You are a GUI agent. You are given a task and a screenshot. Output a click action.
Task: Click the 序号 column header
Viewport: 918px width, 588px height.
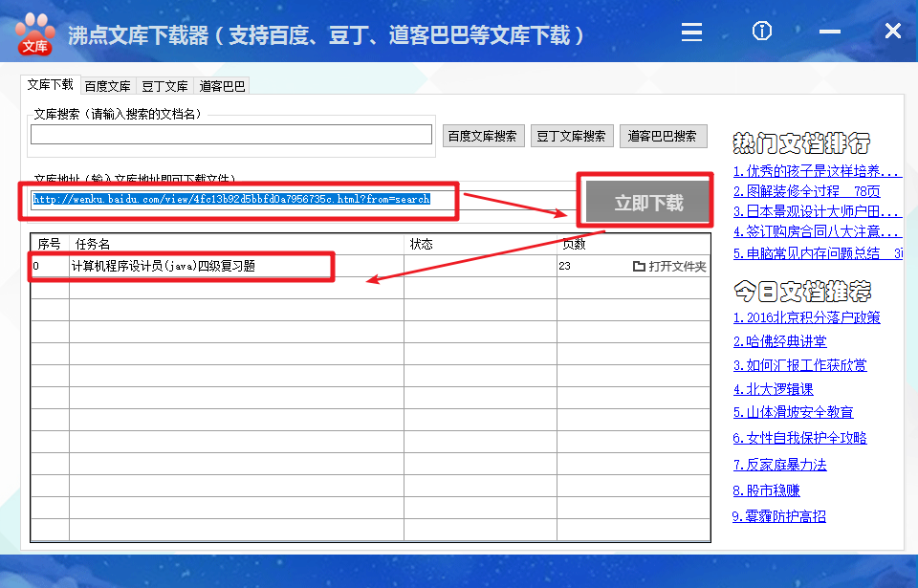pyautogui.click(x=49, y=244)
